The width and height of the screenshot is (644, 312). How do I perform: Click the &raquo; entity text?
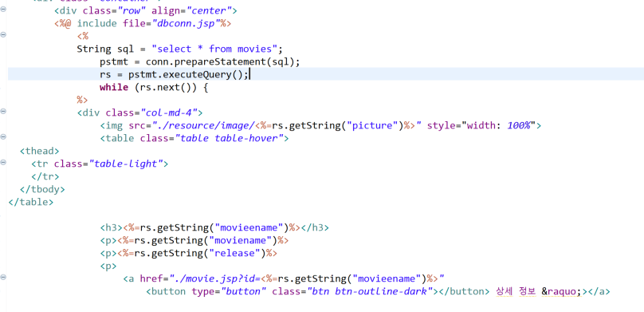[x=561, y=291]
